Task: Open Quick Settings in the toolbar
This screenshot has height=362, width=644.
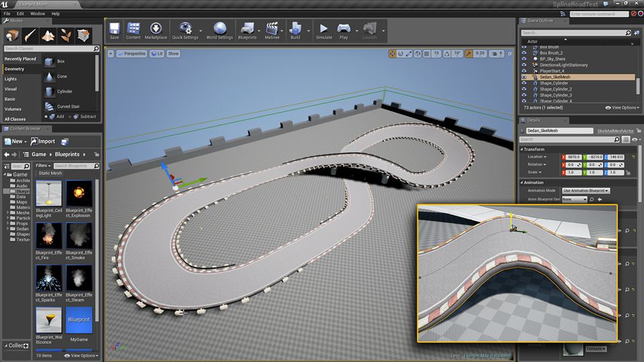Action: click(x=185, y=31)
